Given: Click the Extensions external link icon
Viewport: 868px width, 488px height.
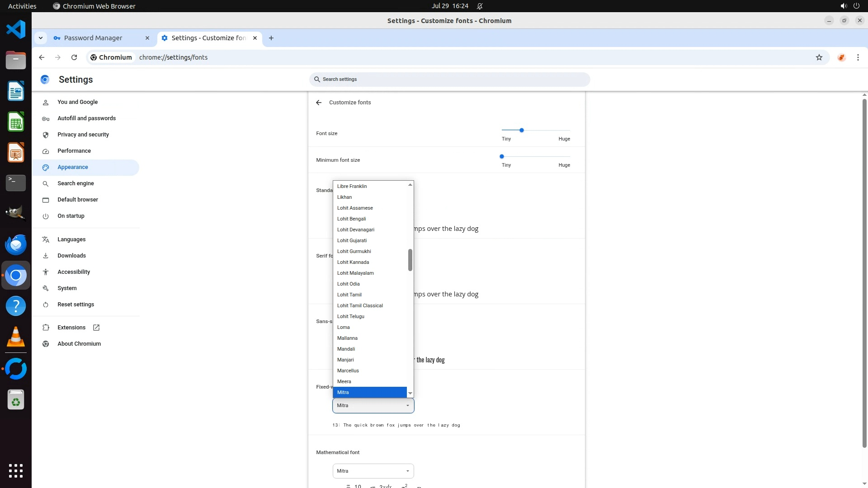Looking at the screenshot, I should [96, 328].
